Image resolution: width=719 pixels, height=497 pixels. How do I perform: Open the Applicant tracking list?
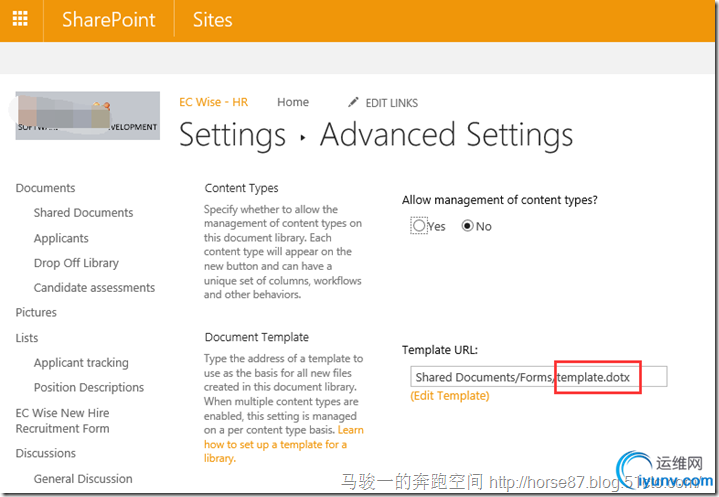point(81,363)
